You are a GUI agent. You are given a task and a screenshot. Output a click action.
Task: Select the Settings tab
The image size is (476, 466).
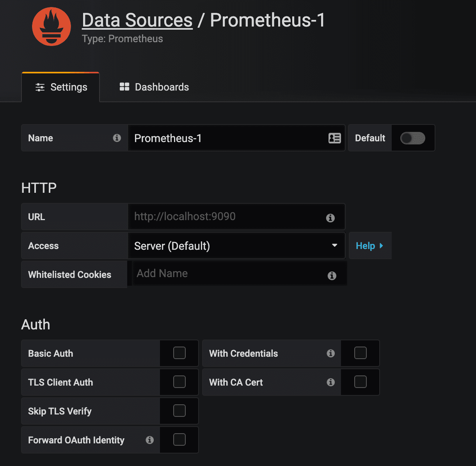pyautogui.click(x=61, y=87)
